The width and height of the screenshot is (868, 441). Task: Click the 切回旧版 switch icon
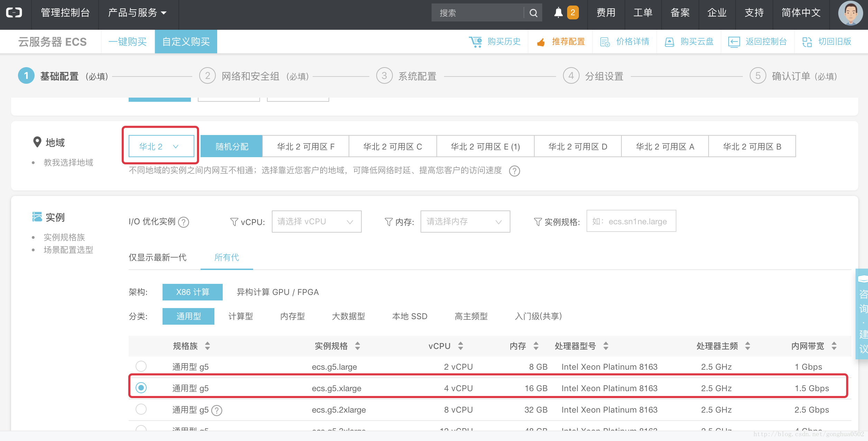pyautogui.click(x=807, y=42)
